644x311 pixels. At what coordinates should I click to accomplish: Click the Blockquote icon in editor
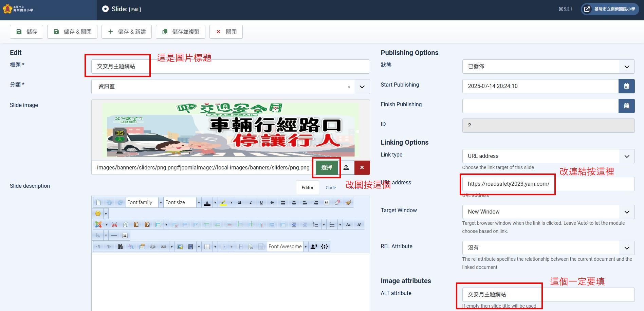tap(327, 202)
